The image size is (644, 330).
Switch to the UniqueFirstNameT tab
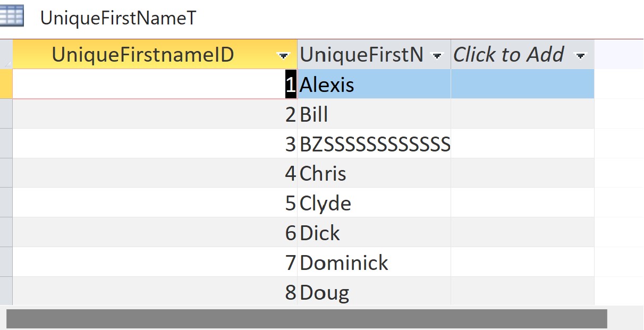[x=118, y=18]
